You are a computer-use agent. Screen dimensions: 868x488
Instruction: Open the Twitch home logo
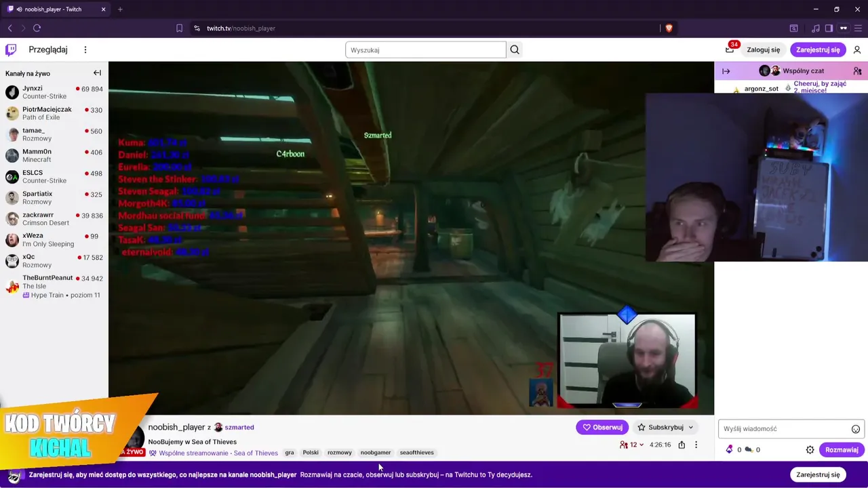(x=11, y=49)
